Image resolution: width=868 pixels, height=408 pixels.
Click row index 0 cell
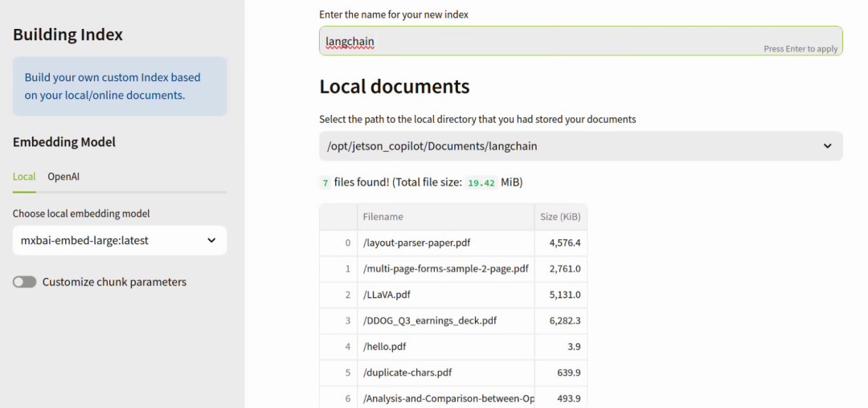pyautogui.click(x=338, y=243)
